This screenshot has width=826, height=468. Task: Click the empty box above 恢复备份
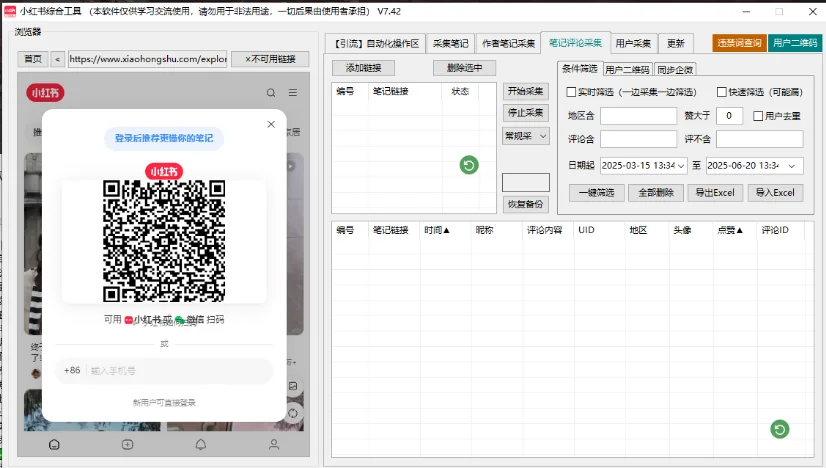526,182
